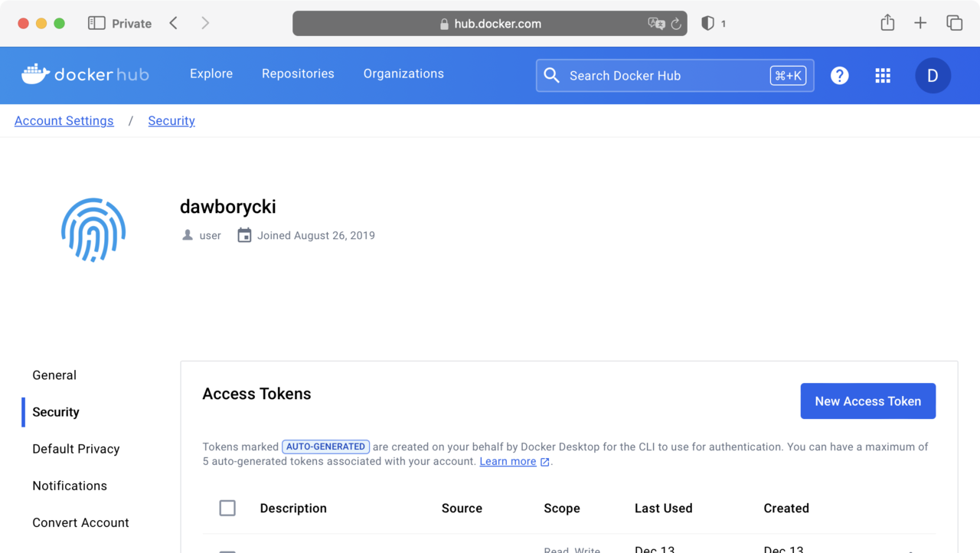Switch to General settings tab

coord(54,375)
